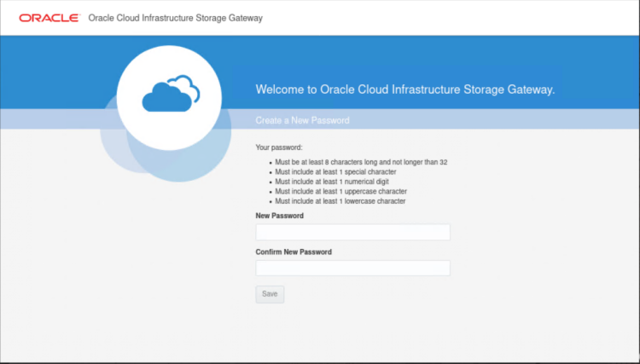Click the Confirm New Password label

point(294,252)
